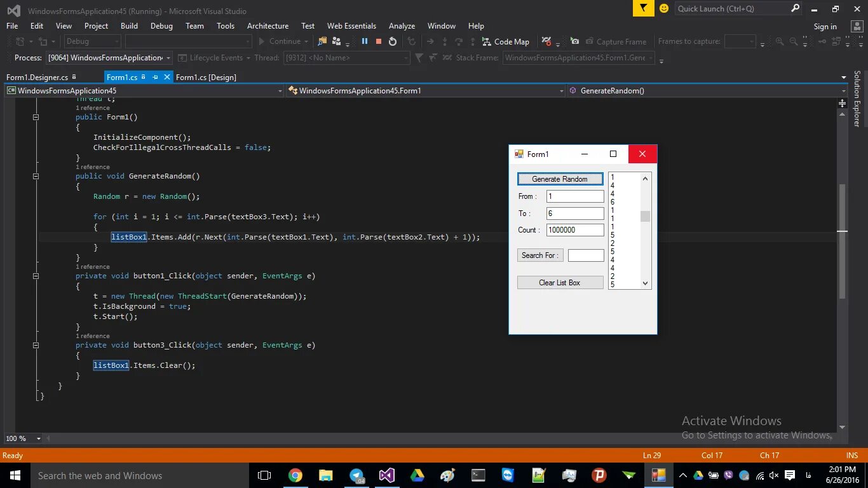Open Notepad++ from the taskbar
868x488 pixels.
[x=538, y=475]
